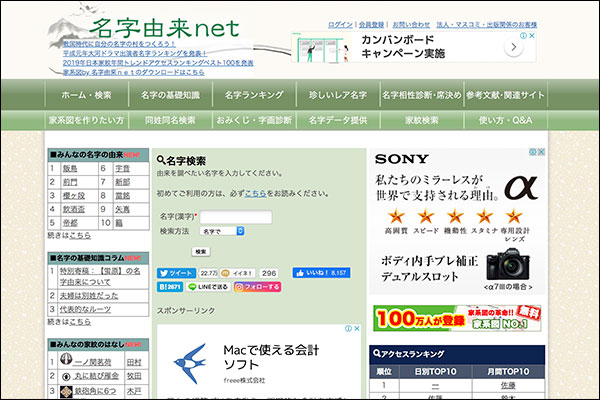
Task: Click the 会員登録 link in header
Action: [372, 24]
